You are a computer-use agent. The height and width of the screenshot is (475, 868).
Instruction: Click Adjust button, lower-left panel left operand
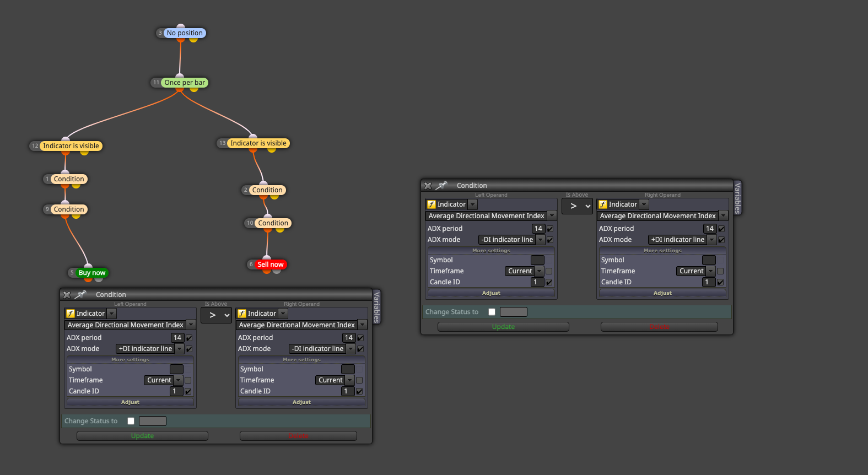coord(130,402)
